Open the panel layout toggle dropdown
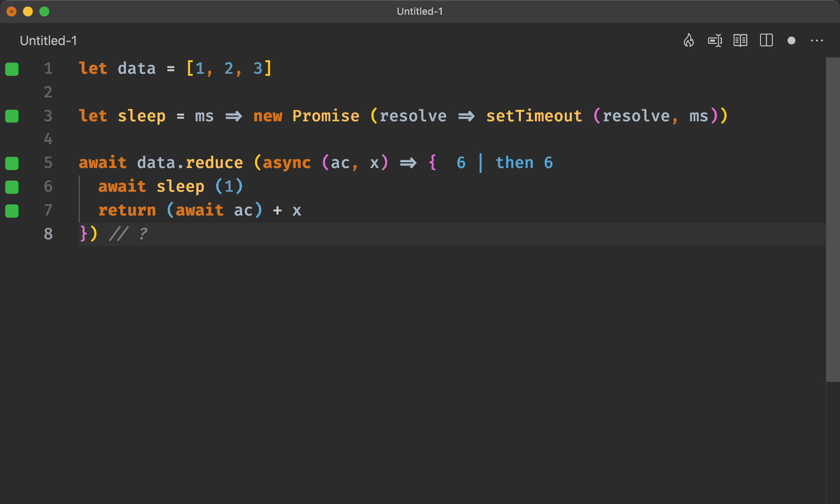 tap(767, 40)
